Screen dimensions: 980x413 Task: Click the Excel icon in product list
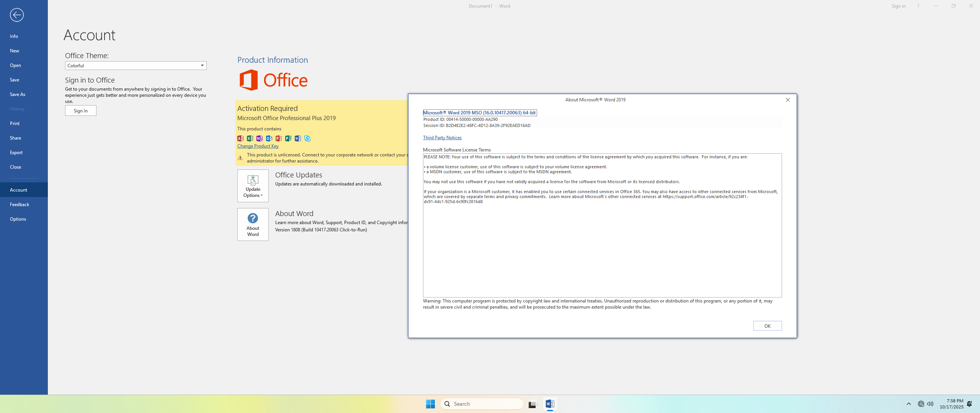pos(250,138)
